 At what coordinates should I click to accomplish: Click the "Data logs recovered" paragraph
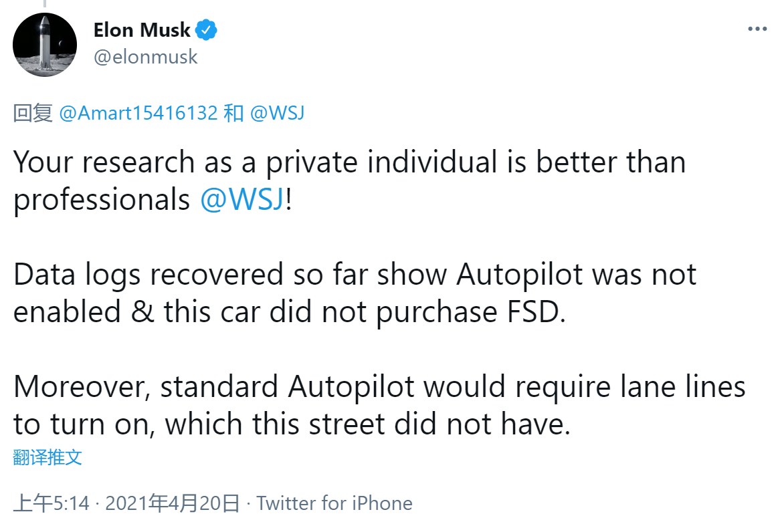click(355, 275)
